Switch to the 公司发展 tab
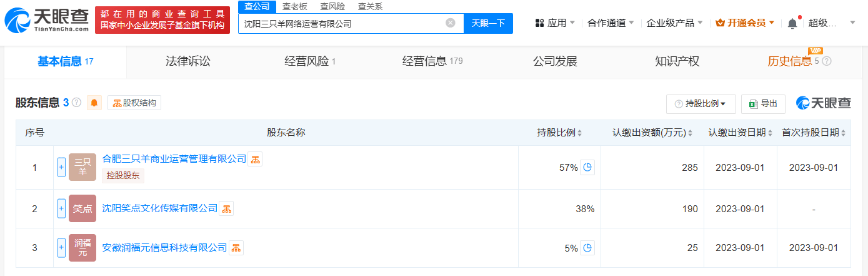 pyautogui.click(x=555, y=61)
